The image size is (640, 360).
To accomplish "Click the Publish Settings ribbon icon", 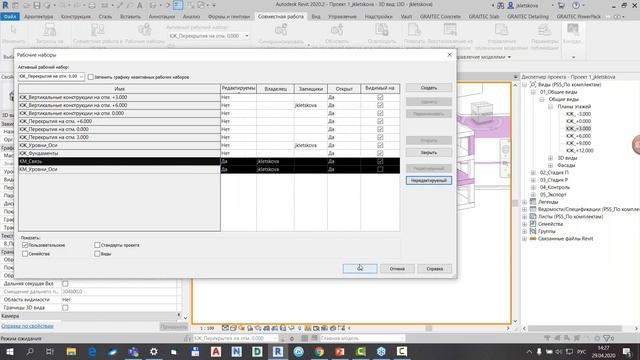I will (x=544, y=30).
